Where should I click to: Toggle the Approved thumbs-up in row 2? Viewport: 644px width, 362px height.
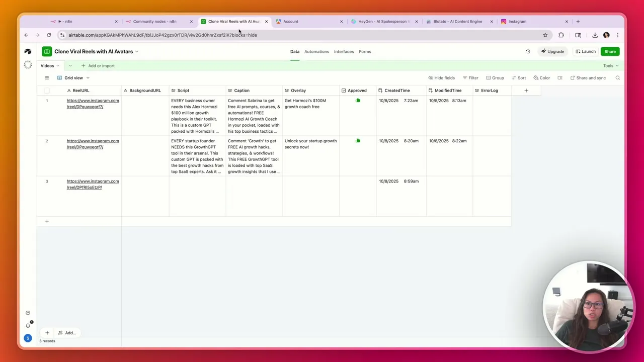pos(358,141)
